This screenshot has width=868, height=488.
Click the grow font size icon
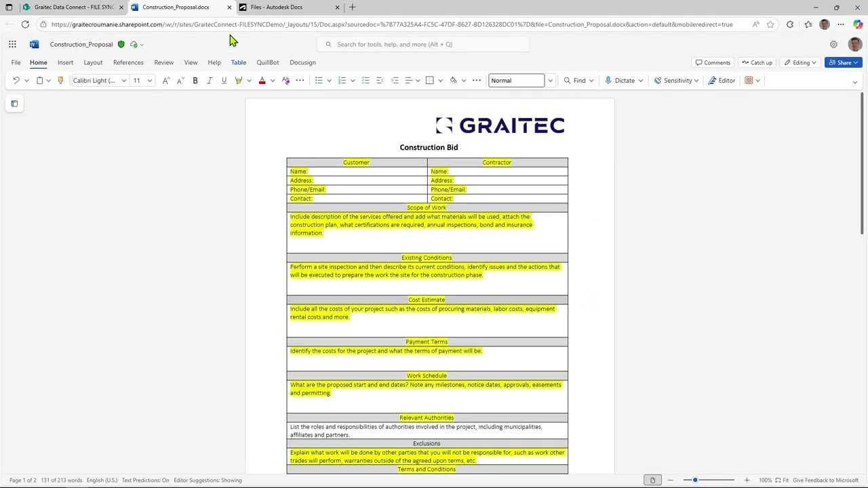point(166,81)
